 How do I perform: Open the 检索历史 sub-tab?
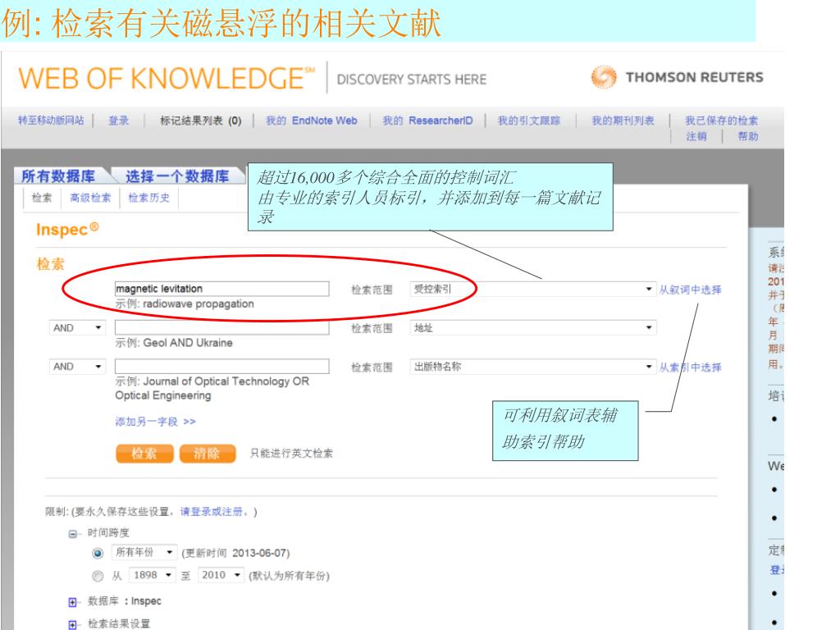[x=149, y=198]
